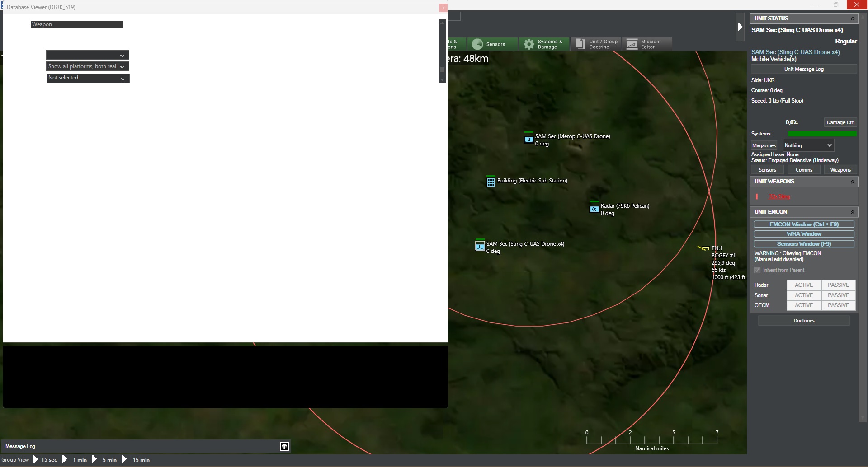Image resolution: width=868 pixels, height=467 pixels.
Task: Click the Database Viewer vertical scrollbar
Action: pos(443,51)
